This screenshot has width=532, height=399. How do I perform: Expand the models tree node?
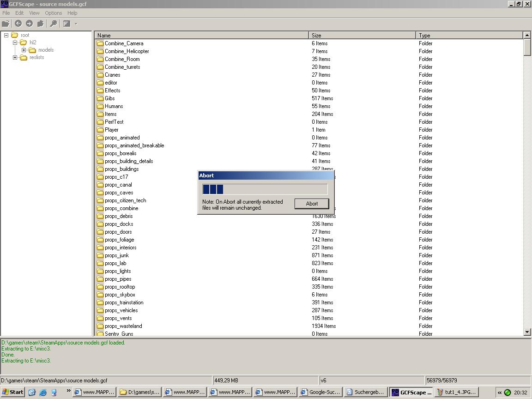pyautogui.click(x=24, y=50)
